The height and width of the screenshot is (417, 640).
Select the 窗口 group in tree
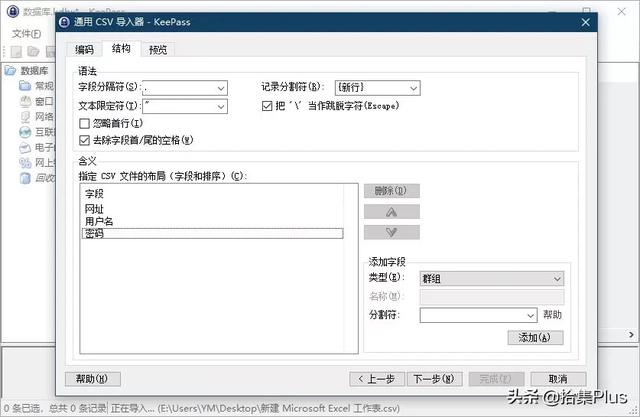[x=37, y=101]
